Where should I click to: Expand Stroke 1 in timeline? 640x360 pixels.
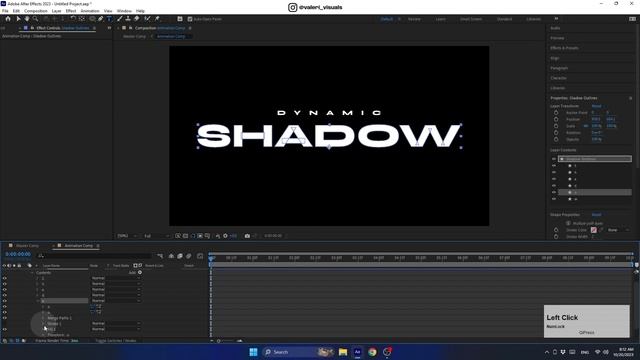click(44, 324)
